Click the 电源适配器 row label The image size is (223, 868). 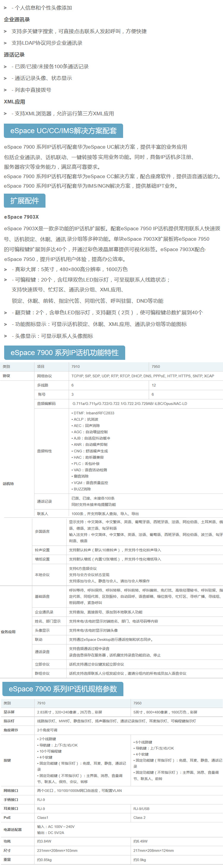(x=12, y=830)
